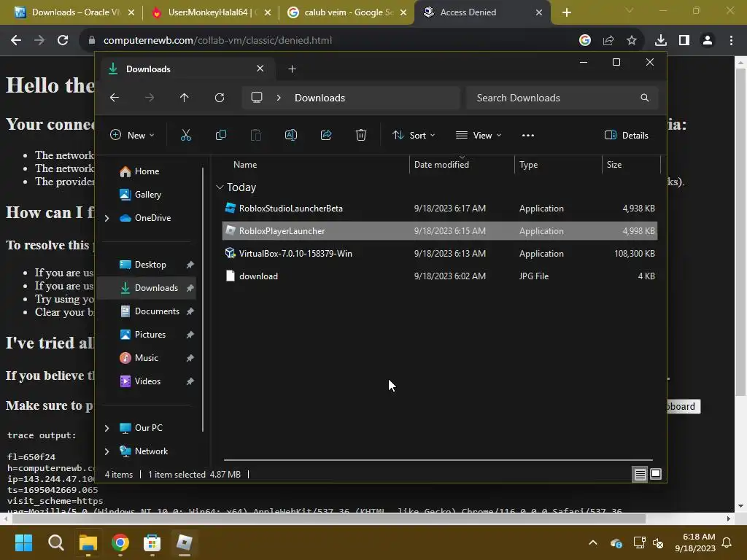Close the Downloads File Explorer tab

click(260, 69)
